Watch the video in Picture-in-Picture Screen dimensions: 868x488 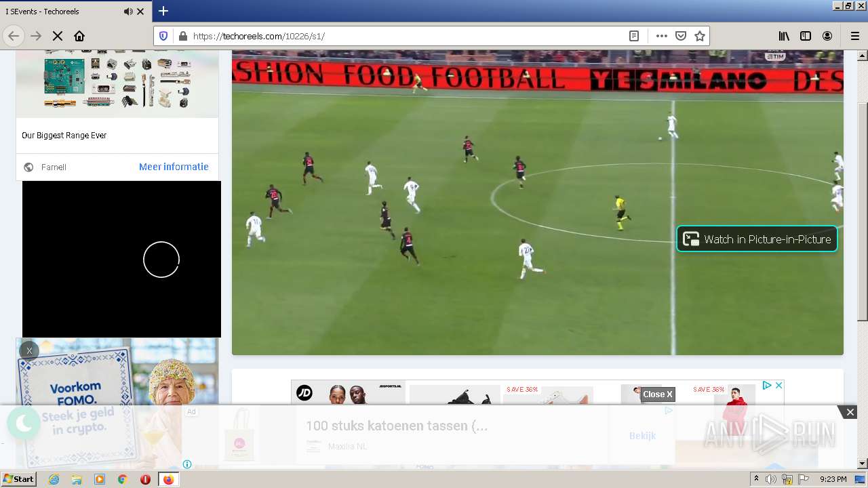(x=757, y=239)
